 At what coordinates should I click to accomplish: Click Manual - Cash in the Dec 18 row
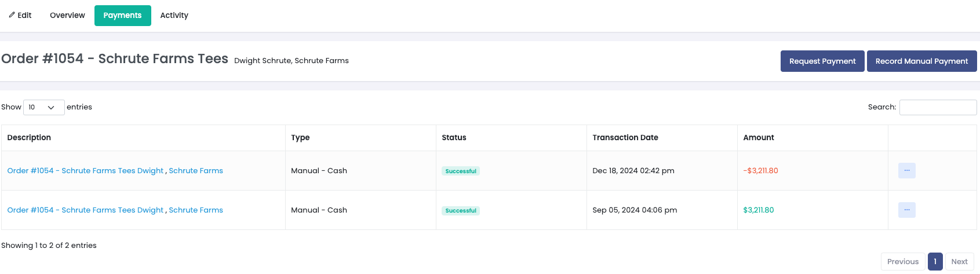319,171
